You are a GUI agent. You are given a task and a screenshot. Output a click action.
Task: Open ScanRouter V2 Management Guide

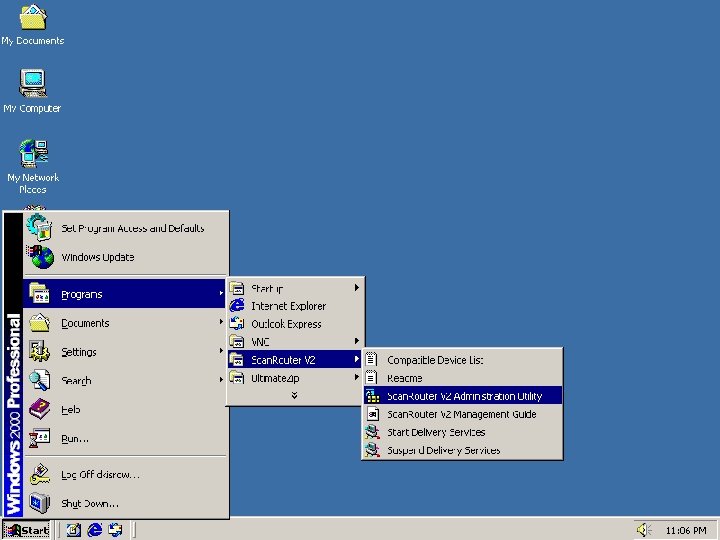click(462, 414)
